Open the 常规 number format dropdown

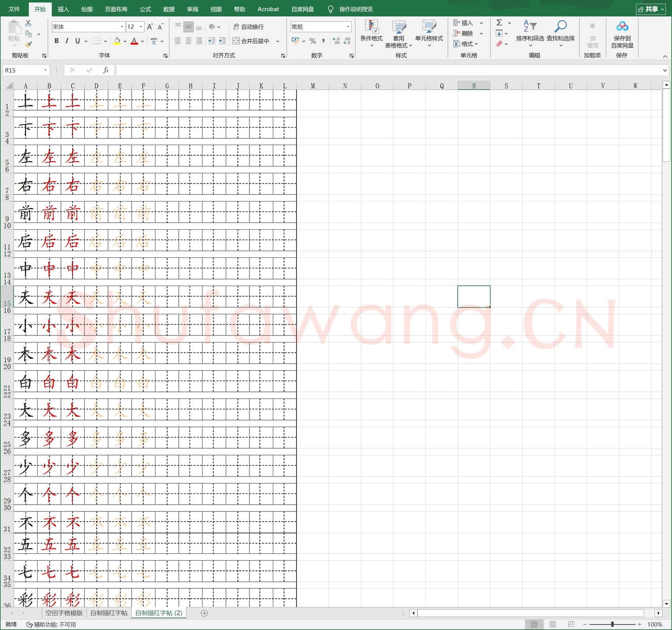pyautogui.click(x=348, y=27)
